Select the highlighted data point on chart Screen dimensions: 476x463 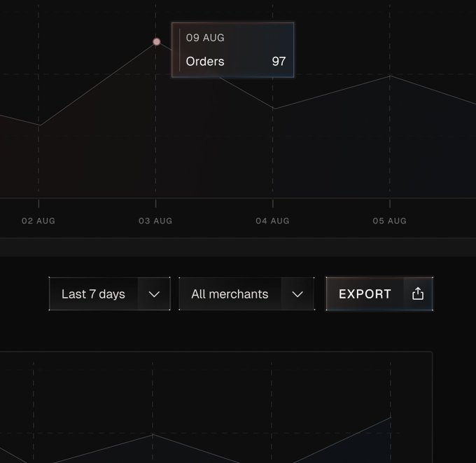(x=157, y=41)
